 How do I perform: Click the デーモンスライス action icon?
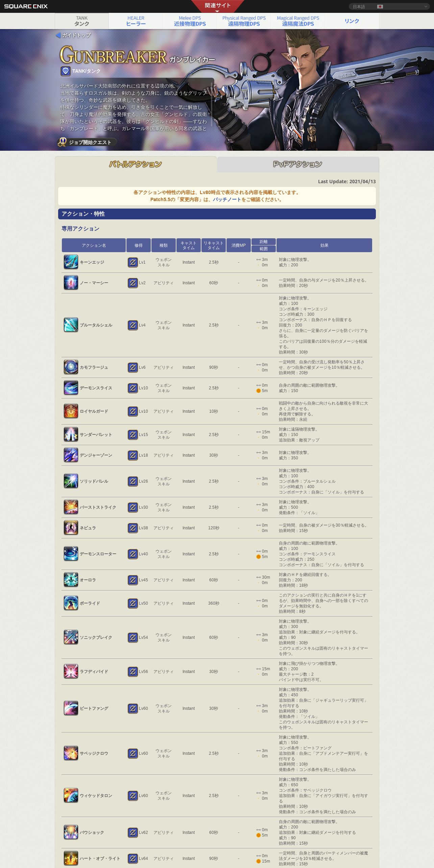tap(71, 388)
